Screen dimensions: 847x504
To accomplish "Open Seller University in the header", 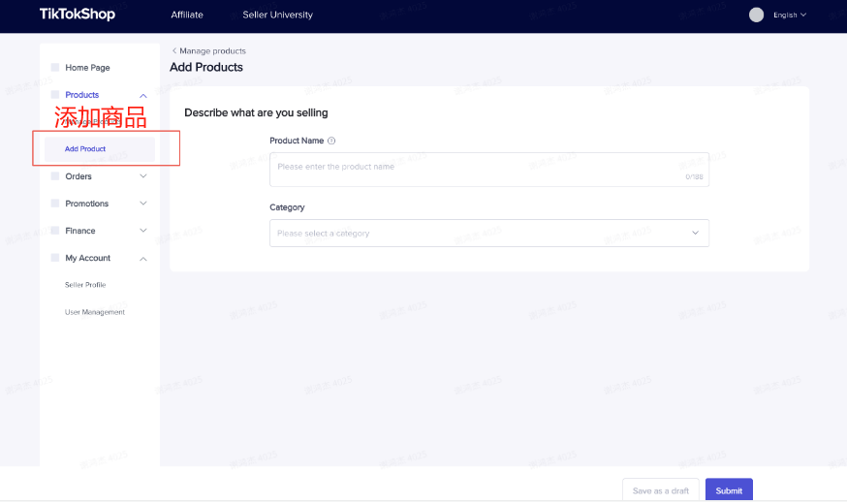I will click(x=277, y=15).
